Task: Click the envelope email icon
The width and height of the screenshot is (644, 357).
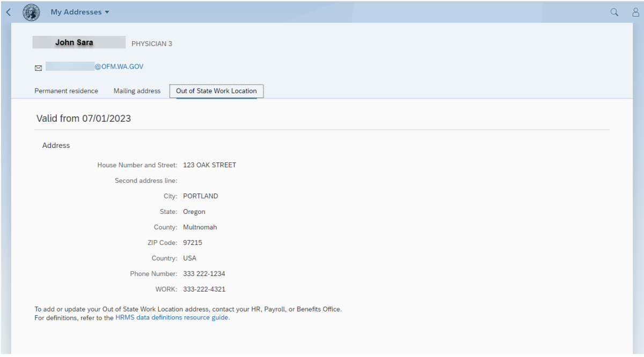Action: click(38, 68)
